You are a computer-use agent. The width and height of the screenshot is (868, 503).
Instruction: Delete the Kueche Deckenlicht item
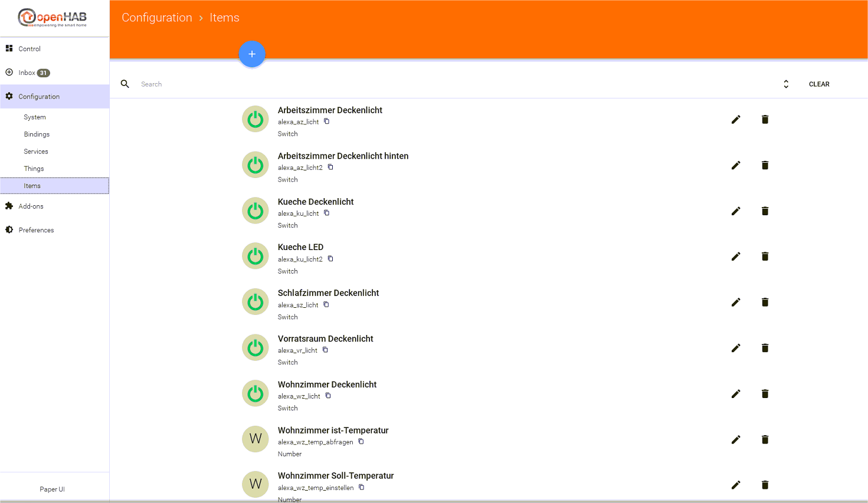[765, 211]
